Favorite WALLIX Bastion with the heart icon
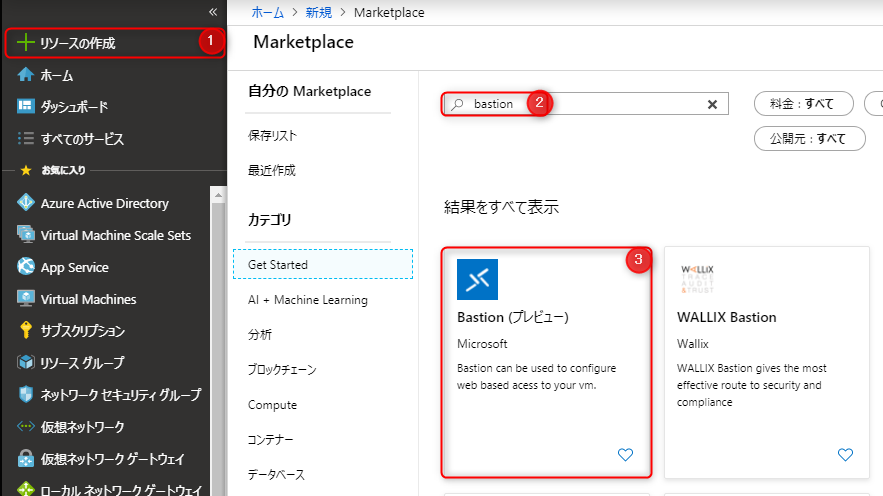883x496 pixels. pyautogui.click(x=845, y=454)
